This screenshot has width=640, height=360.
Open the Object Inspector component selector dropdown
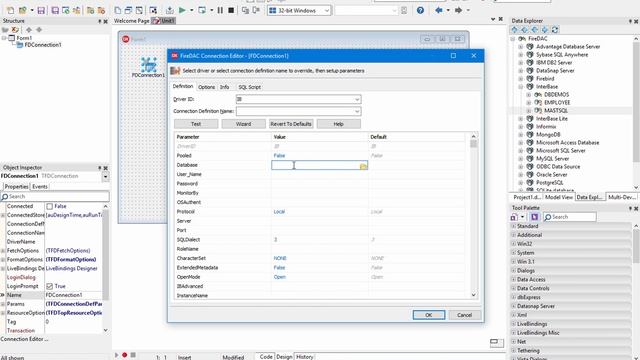pyautogui.click(x=105, y=177)
